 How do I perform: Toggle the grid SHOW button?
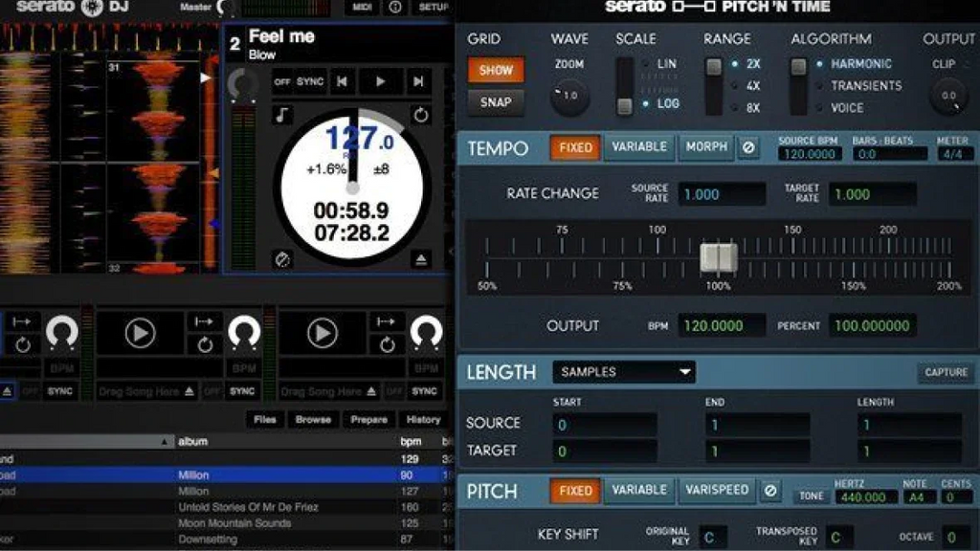tap(496, 70)
